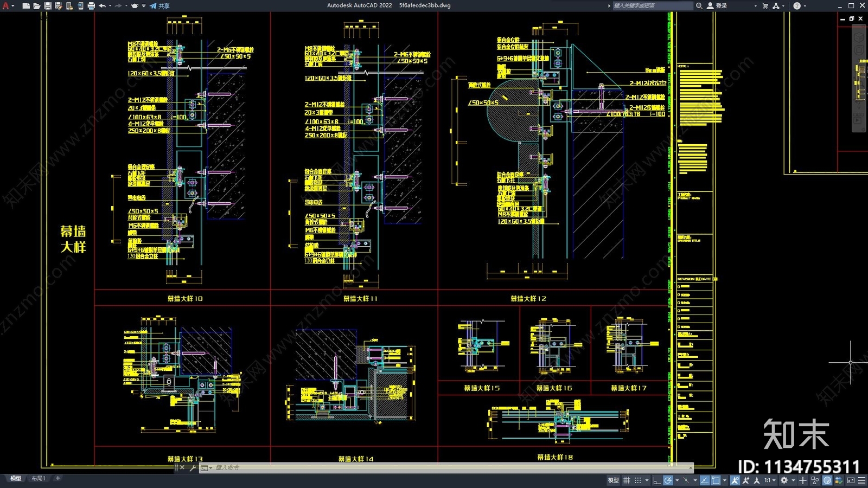Switch to the 模型 (Model) tab

coord(16,478)
